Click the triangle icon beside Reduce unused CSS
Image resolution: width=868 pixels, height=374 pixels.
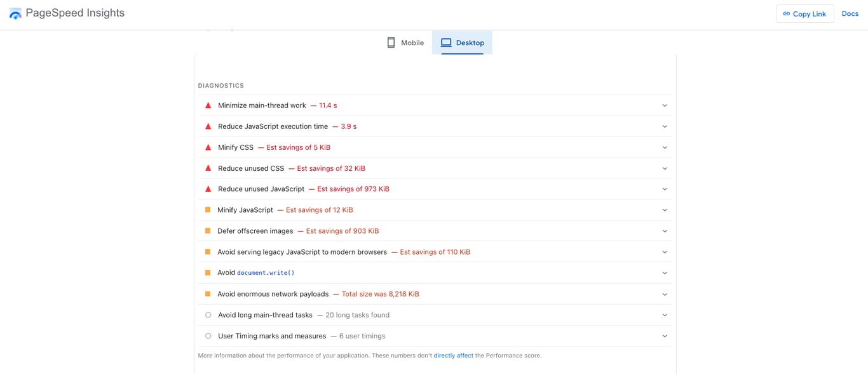pyautogui.click(x=208, y=168)
